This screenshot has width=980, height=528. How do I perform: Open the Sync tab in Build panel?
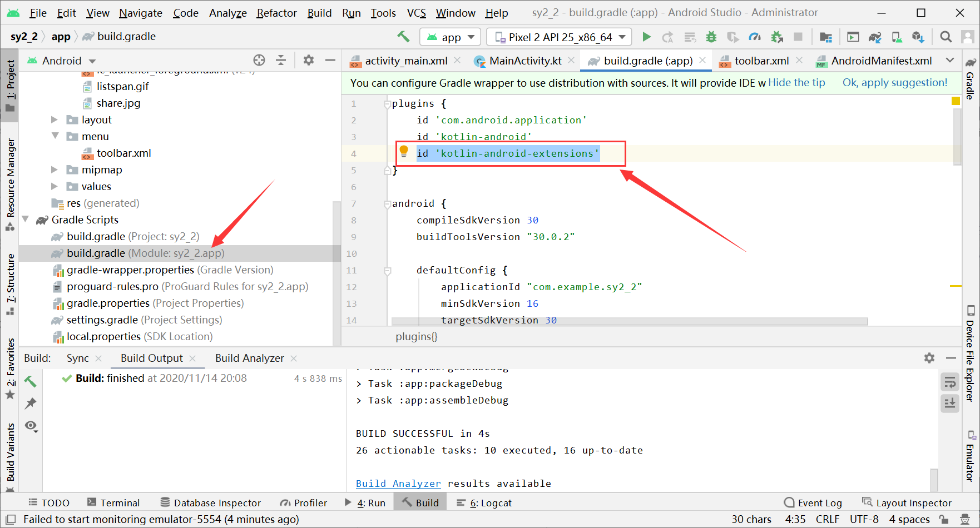[x=77, y=358]
